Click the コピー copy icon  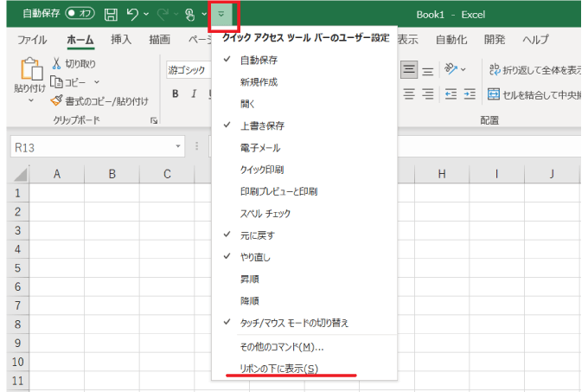point(56,82)
